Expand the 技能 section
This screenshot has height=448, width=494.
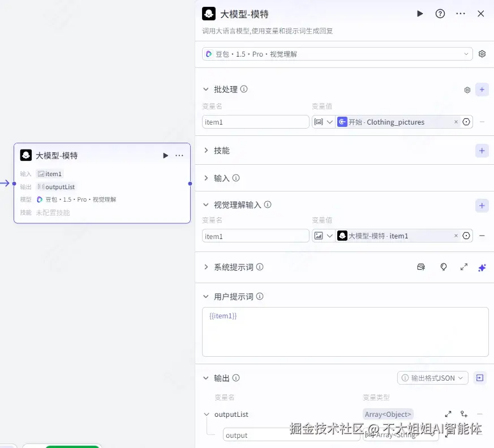pos(222,151)
